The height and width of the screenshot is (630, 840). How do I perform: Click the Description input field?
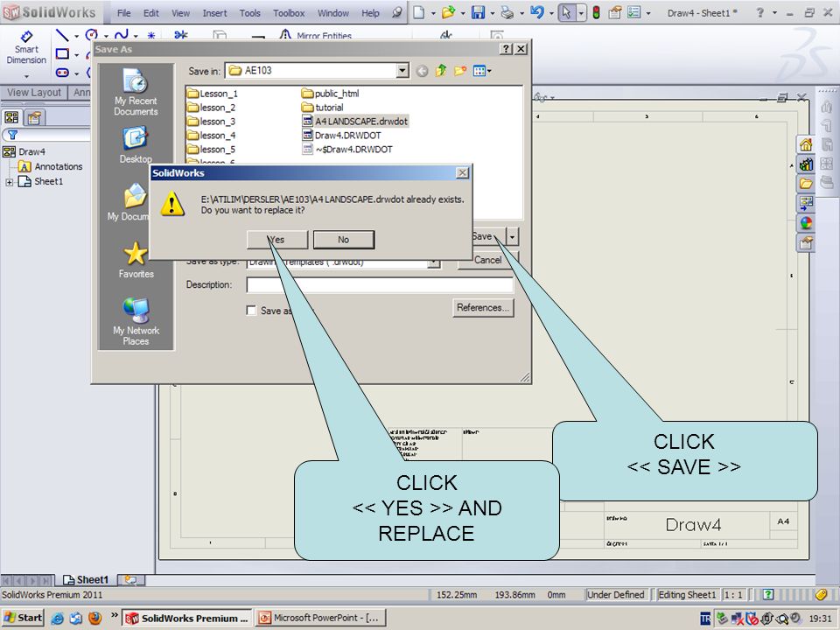pos(379,284)
